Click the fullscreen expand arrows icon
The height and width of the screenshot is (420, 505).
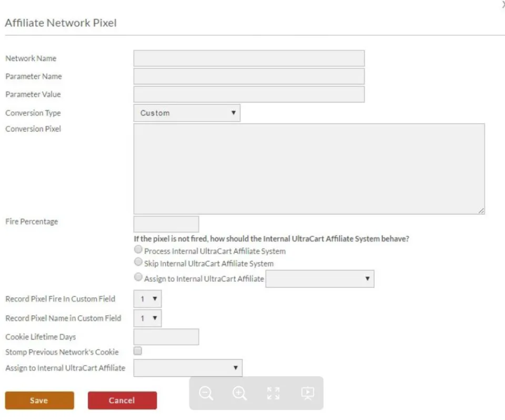coord(274,393)
